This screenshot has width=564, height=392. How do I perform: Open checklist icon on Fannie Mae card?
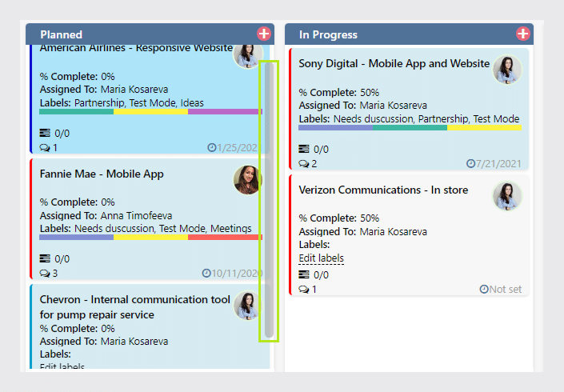point(45,258)
